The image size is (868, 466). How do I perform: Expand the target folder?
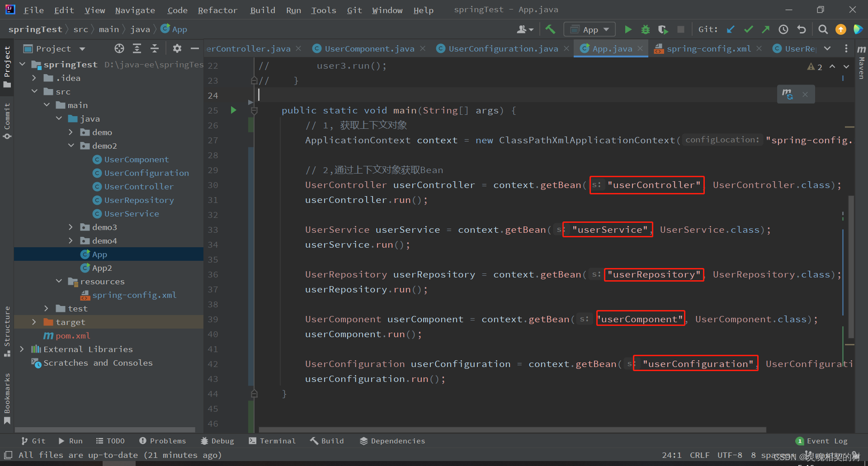(x=34, y=322)
